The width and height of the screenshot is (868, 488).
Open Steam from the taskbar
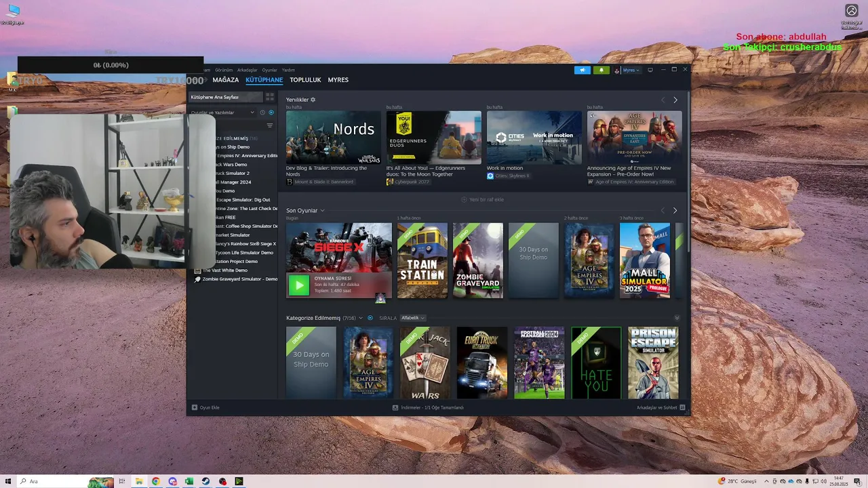point(206,481)
